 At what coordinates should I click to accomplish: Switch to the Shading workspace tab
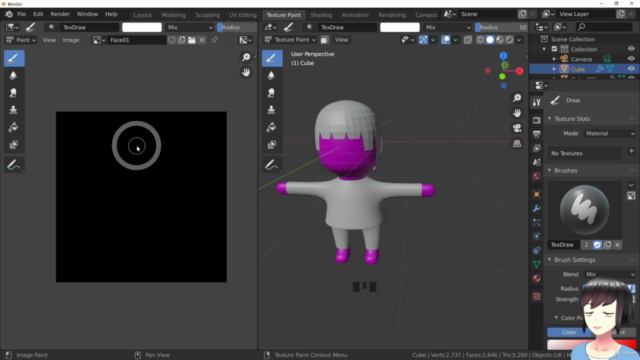point(321,15)
